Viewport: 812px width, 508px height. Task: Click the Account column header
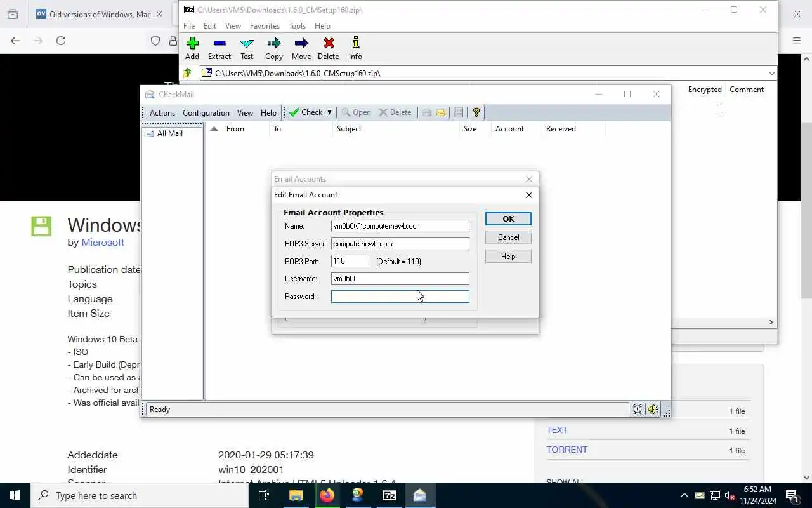(x=516, y=129)
